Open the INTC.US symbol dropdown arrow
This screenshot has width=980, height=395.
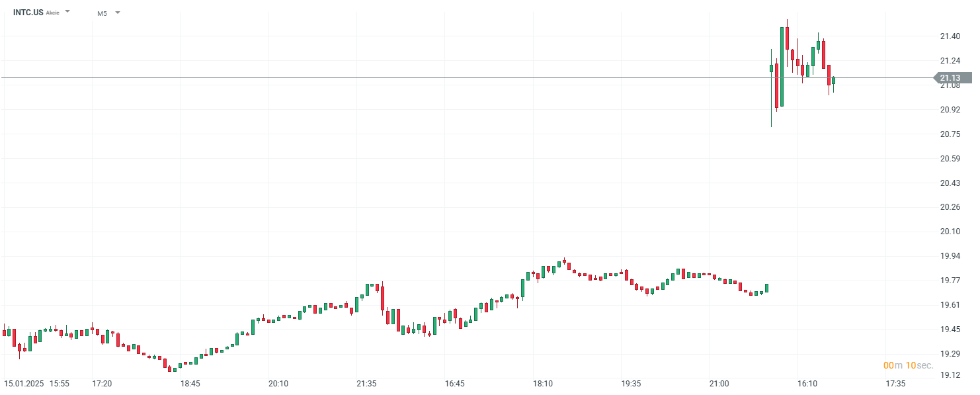pyautogui.click(x=67, y=12)
